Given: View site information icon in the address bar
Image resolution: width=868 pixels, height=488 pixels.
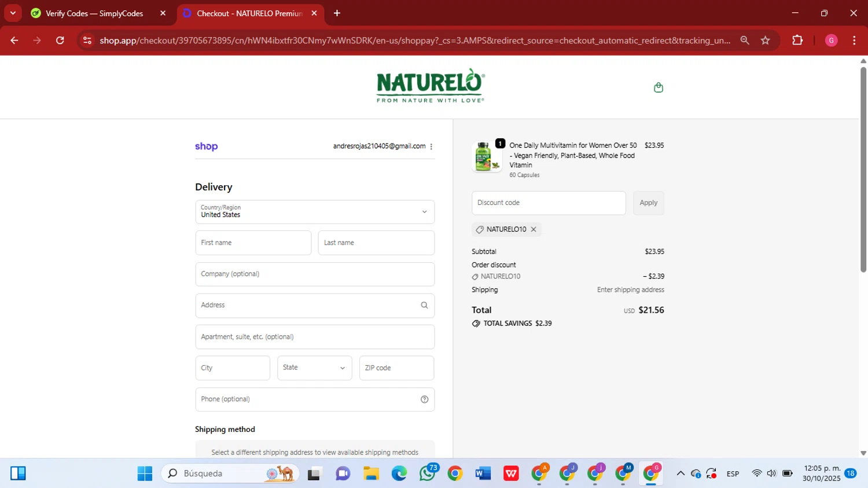Looking at the screenshot, I should click(87, 41).
